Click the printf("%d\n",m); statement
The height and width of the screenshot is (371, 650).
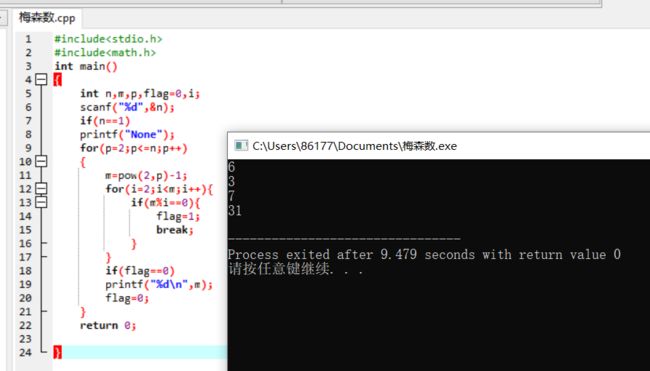click(159, 284)
